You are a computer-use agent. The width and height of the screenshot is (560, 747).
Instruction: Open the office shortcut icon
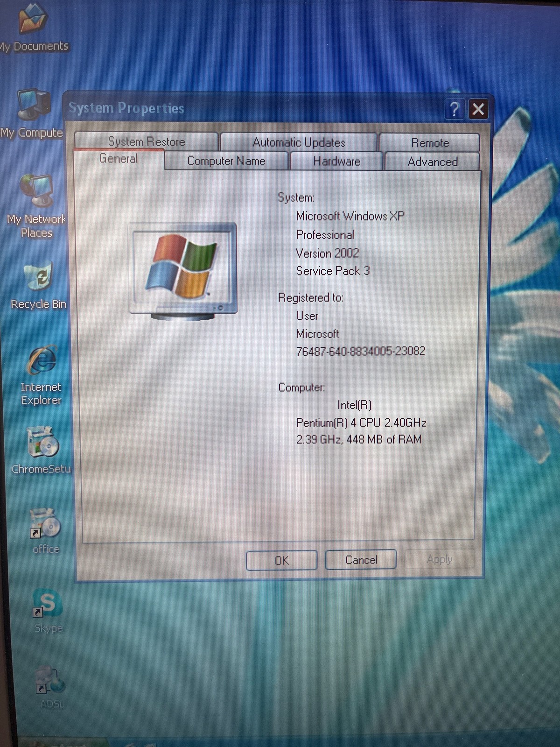point(46,531)
